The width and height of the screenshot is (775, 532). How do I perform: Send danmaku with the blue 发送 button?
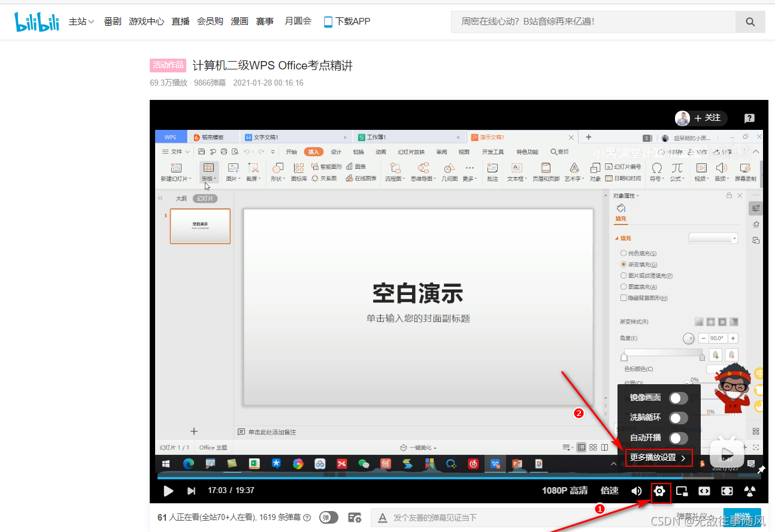tap(742, 516)
